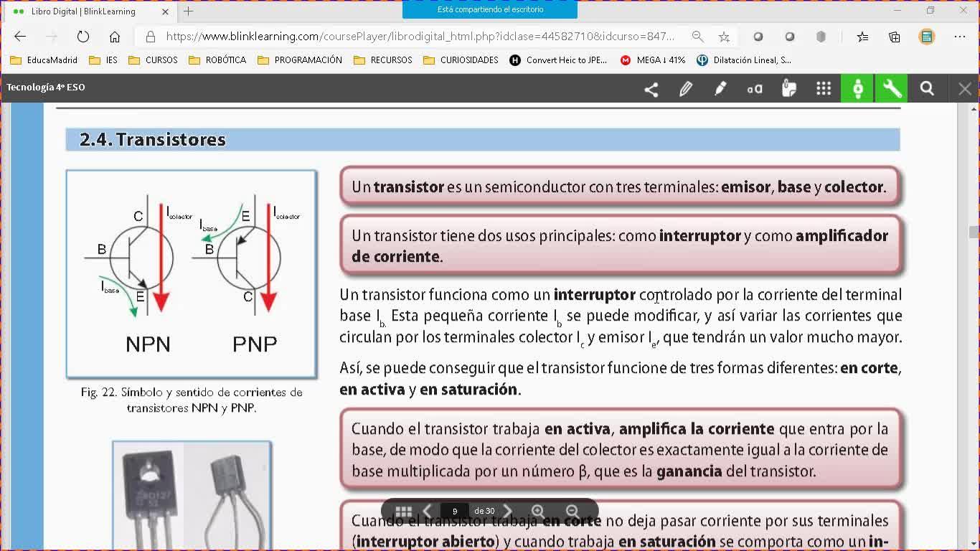This screenshot has height=551, width=980.
Task: Open a new browser tab
Action: (189, 11)
